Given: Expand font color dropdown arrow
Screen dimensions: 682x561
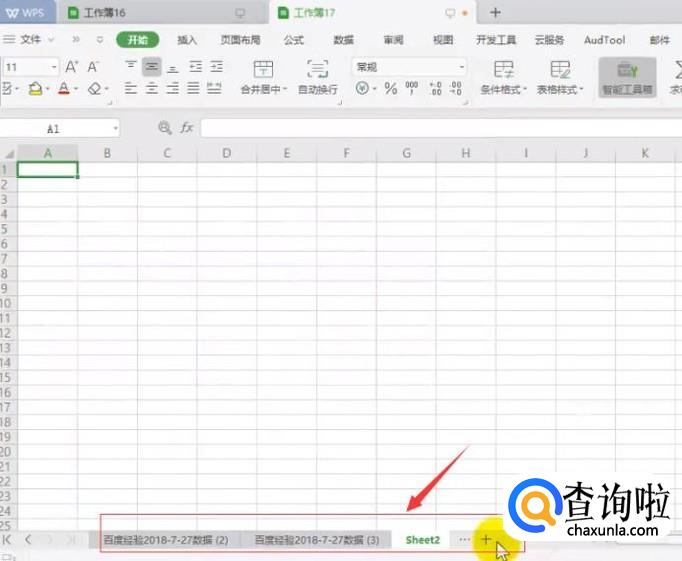Looking at the screenshot, I should 76,89.
